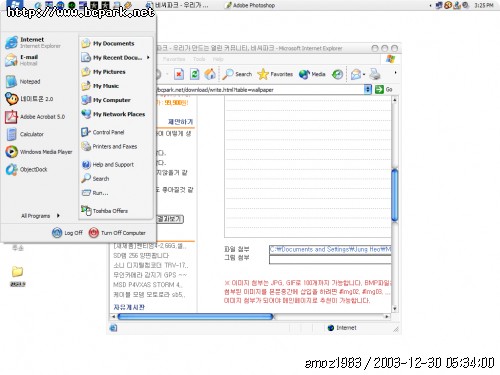Open Tools menu in Internet Explorer

pos(199,59)
